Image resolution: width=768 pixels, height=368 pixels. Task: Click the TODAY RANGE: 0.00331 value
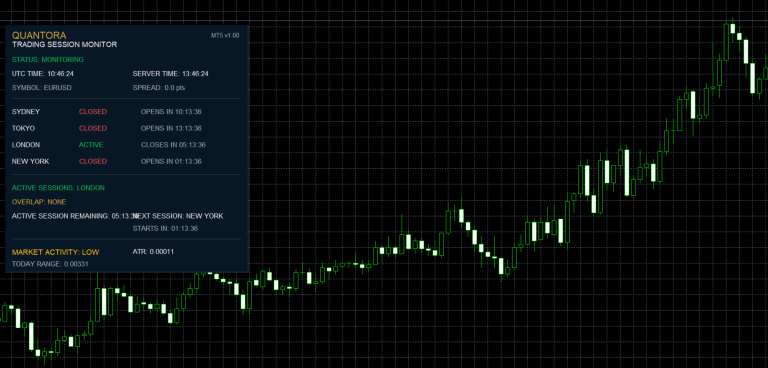pos(50,264)
